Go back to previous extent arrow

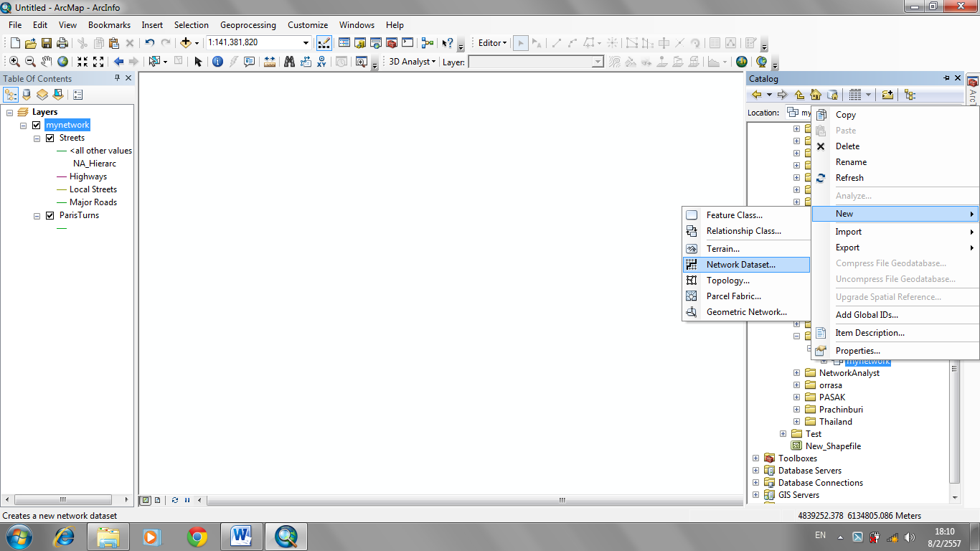coord(118,62)
